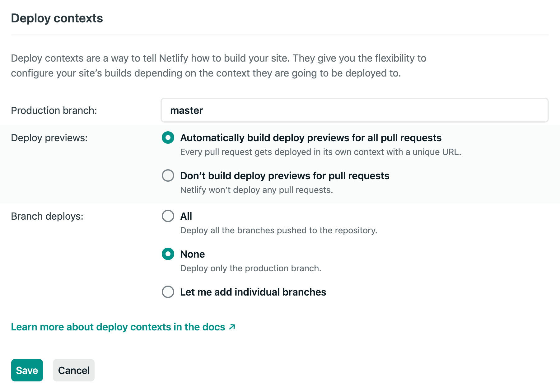Click the 'Branch deploys:' section label
Viewport: 560px width, 392px height.
(47, 216)
